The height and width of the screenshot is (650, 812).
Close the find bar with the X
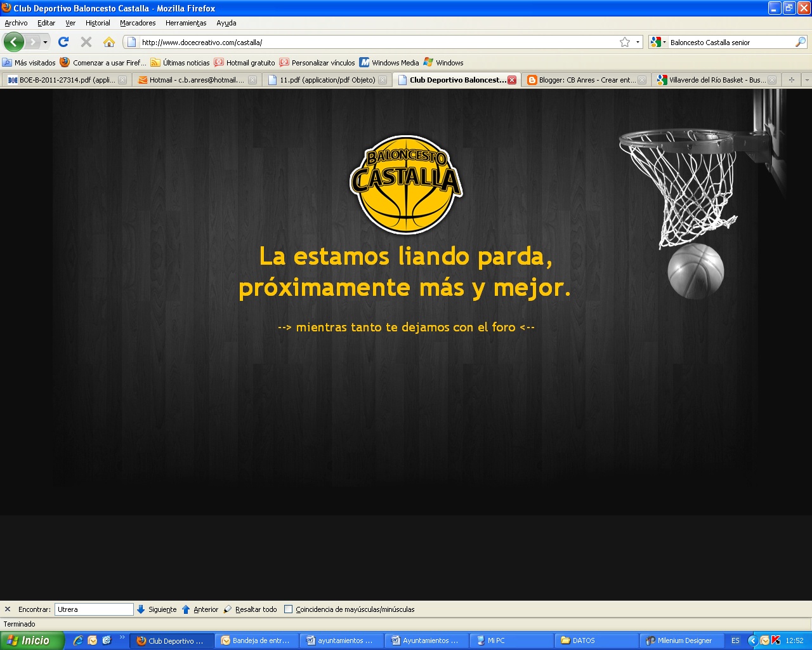point(8,609)
